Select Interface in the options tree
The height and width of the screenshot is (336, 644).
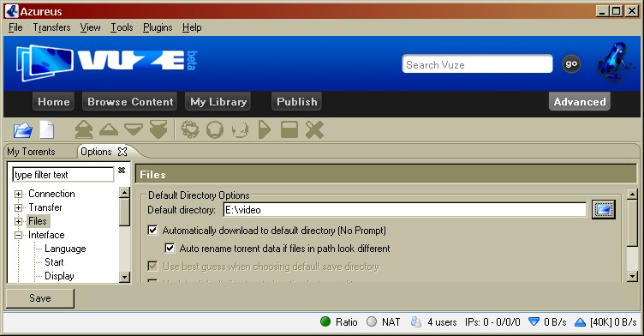click(x=46, y=235)
